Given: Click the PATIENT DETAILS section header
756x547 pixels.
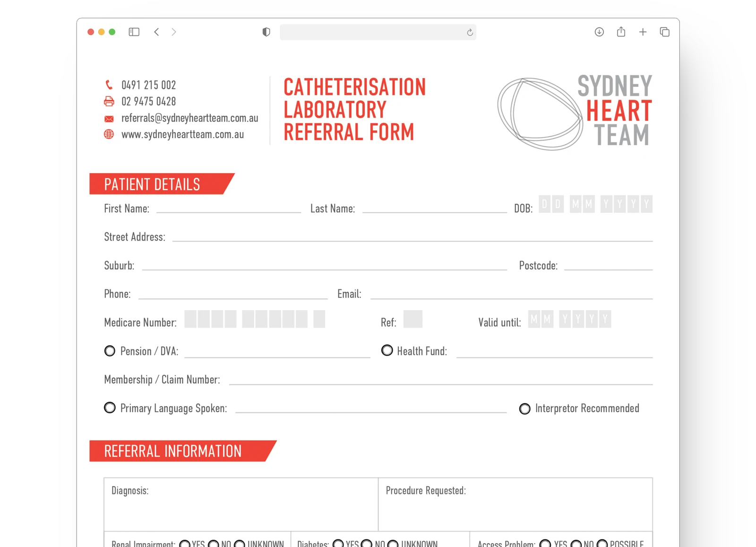Looking at the screenshot, I should 162,184.
